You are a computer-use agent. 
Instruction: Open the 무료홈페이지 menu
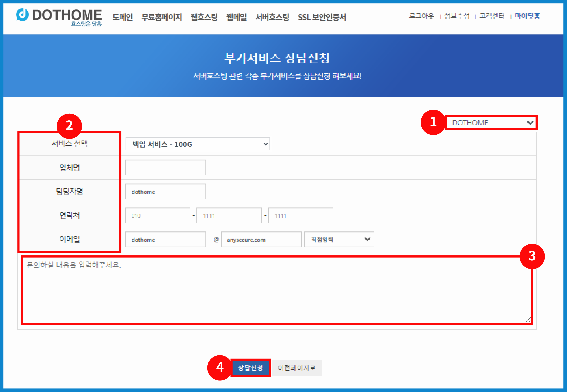(x=162, y=17)
